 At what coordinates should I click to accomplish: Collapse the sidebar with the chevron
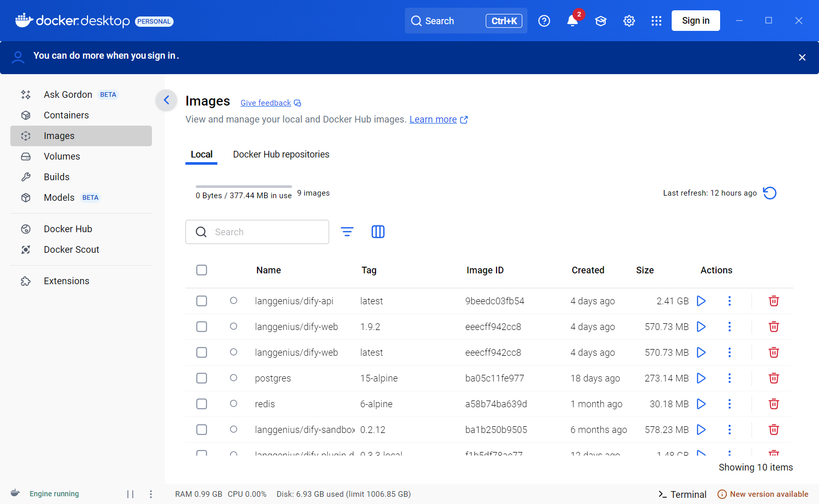(x=166, y=100)
